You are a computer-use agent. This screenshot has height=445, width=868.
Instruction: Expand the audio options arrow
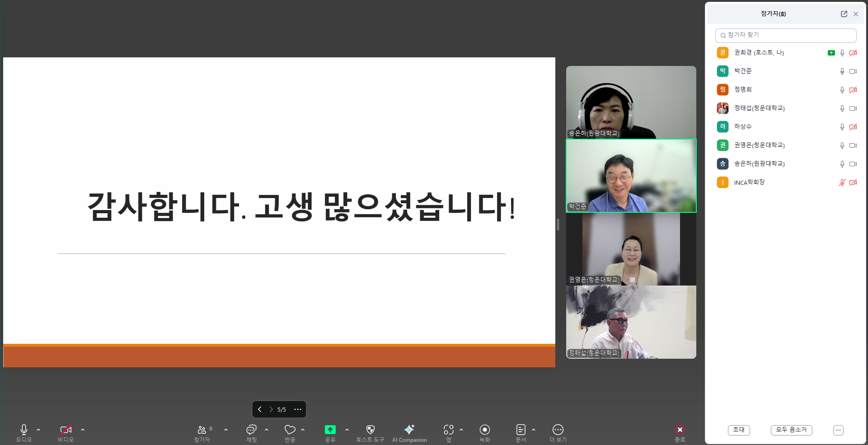pos(38,430)
